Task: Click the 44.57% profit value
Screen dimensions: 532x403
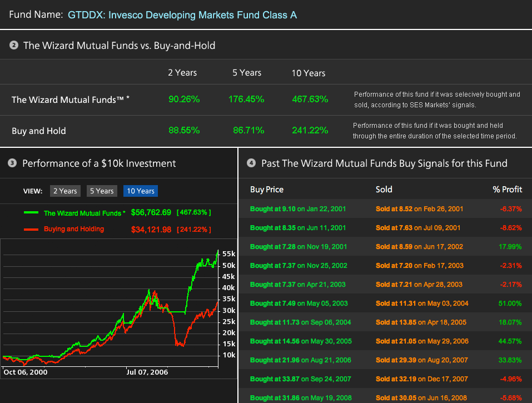Action: click(510, 341)
